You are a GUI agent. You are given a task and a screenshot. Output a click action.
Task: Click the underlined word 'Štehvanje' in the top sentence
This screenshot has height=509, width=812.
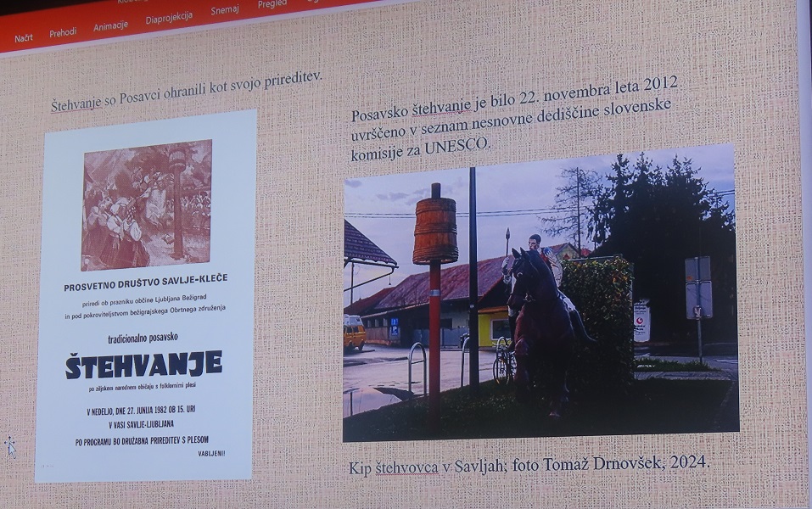76,103
